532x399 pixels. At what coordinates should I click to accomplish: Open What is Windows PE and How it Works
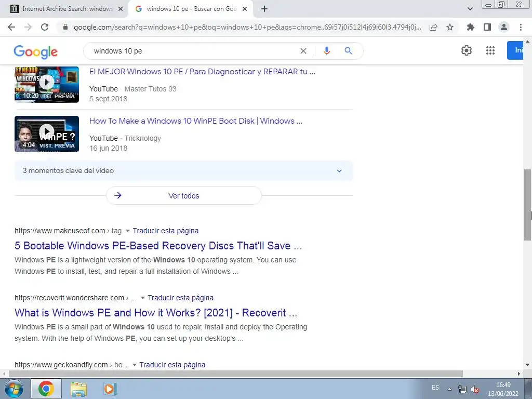pyautogui.click(x=156, y=313)
